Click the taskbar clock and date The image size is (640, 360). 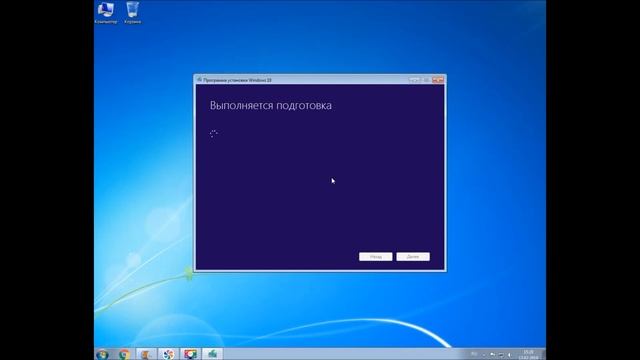[528, 355]
